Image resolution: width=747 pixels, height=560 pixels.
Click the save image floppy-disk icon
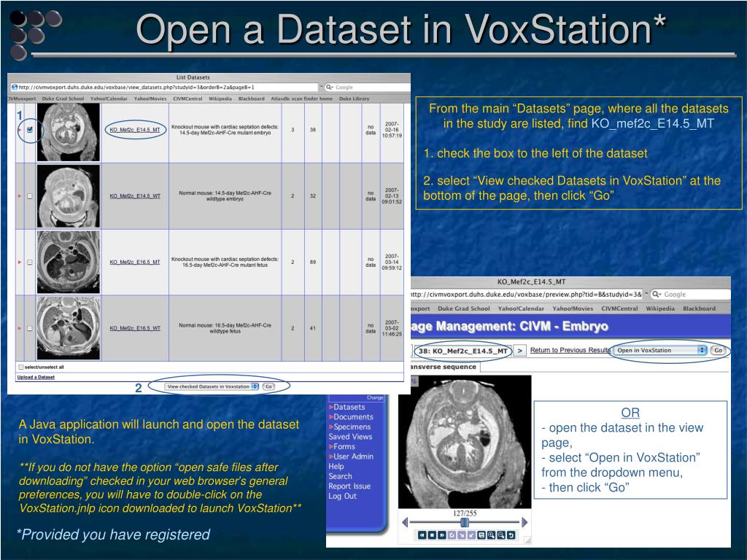click(481, 535)
